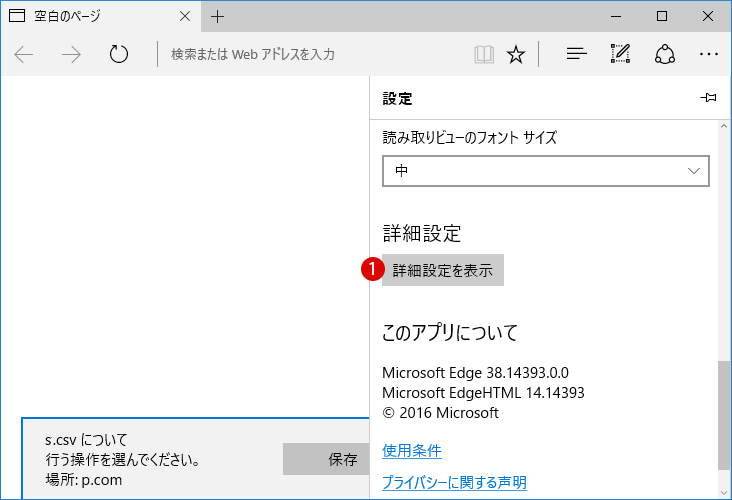Screen dimensions: 732x500
Task: Open a new tab with the plus button
Action: pyautogui.click(x=217, y=17)
